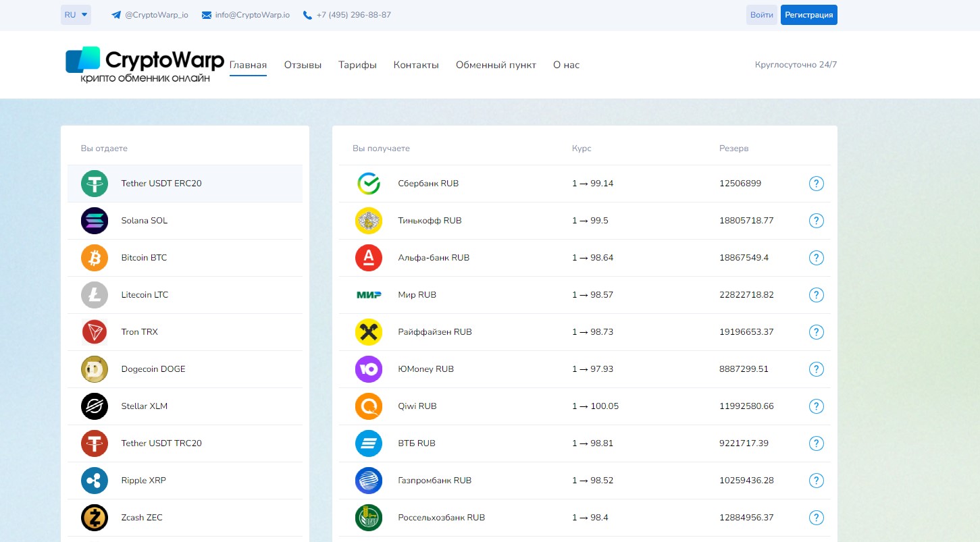Image resolution: width=980 pixels, height=542 pixels.
Task: Open the Тарифы menu item
Action: pos(357,65)
